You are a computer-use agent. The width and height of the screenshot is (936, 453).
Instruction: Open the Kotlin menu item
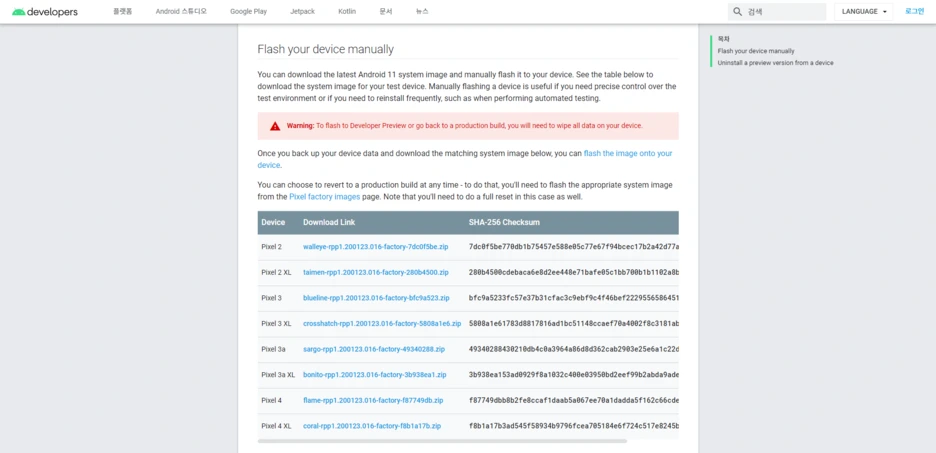click(x=347, y=12)
